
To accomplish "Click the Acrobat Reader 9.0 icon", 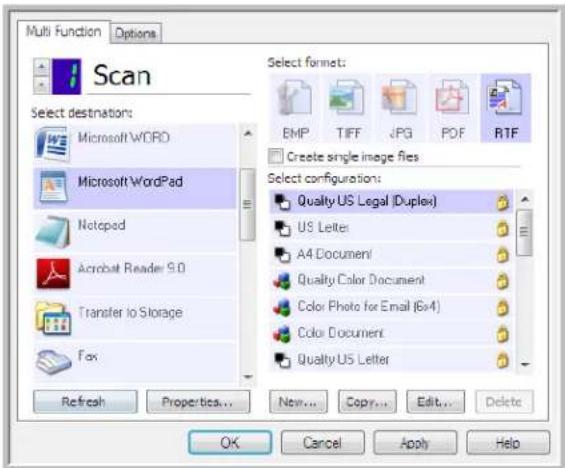I will pos(53,274).
